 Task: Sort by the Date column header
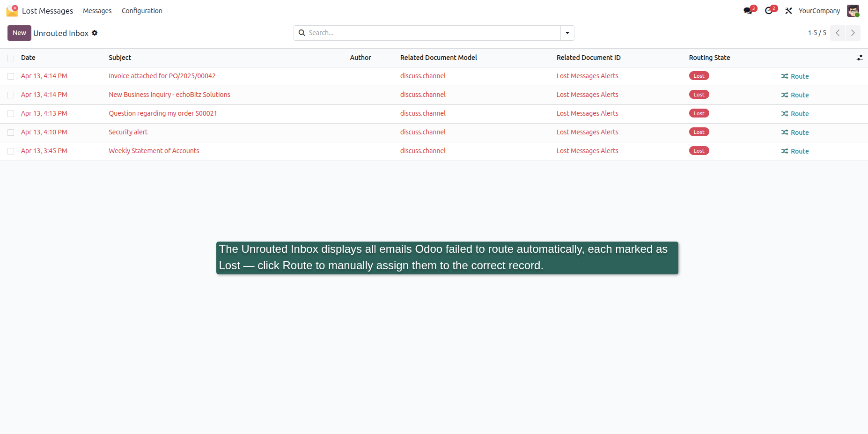click(x=28, y=58)
